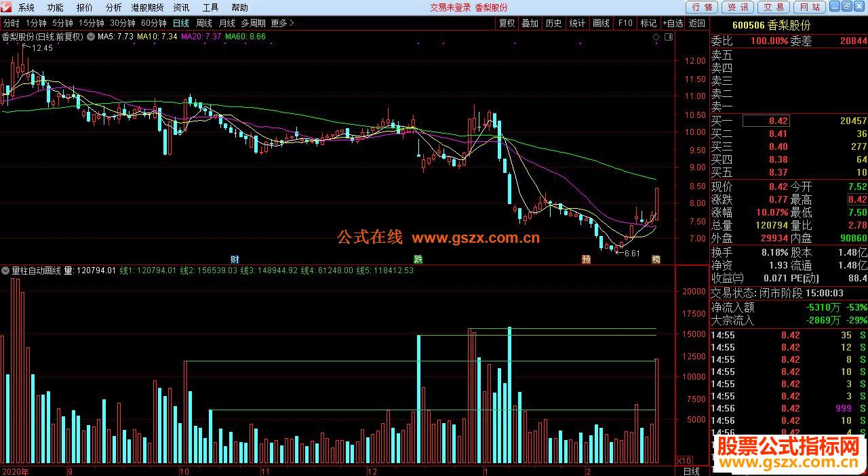Screen dimensions: 868x476
Task: Click the MA5: 7.73 indicator label
Action: click(115, 37)
